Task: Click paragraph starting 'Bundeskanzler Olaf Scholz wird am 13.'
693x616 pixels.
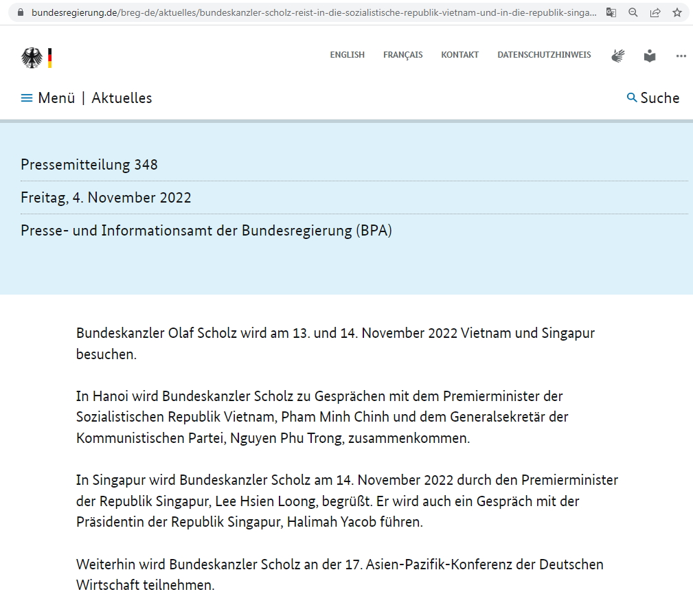Action: click(335, 343)
